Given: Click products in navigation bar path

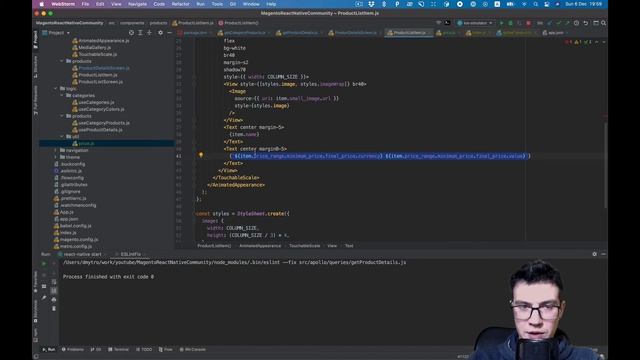Looking at the screenshot, I should pyautogui.click(x=158, y=23).
